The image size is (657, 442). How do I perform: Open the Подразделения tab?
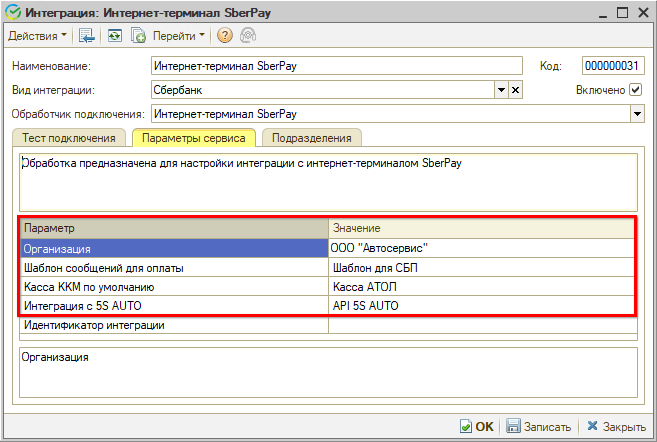pos(311,138)
